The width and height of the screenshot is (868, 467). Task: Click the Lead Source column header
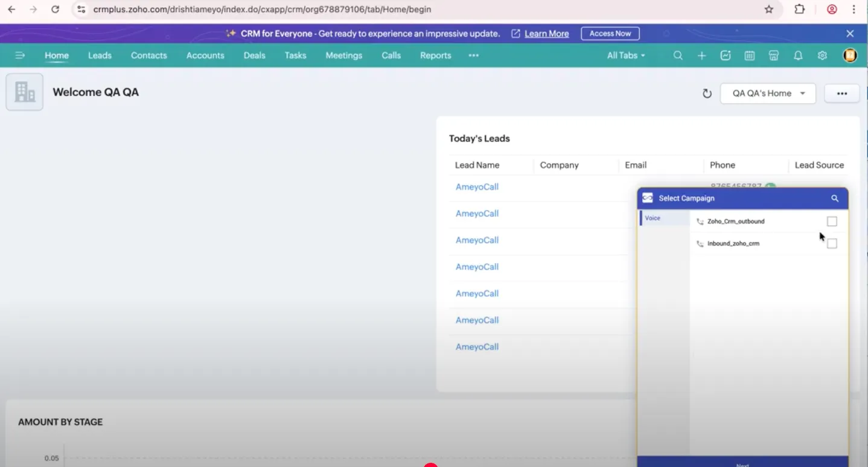tap(819, 165)
